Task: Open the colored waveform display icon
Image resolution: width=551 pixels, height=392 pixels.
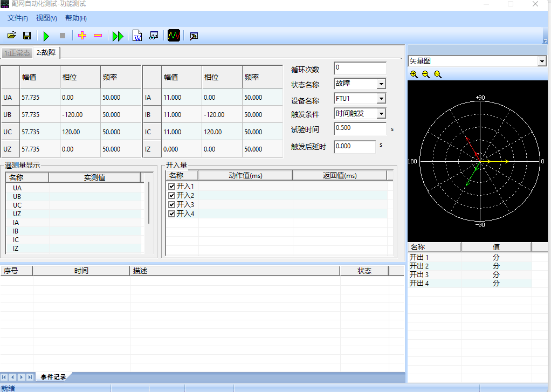Action: (x=174, y=36)
